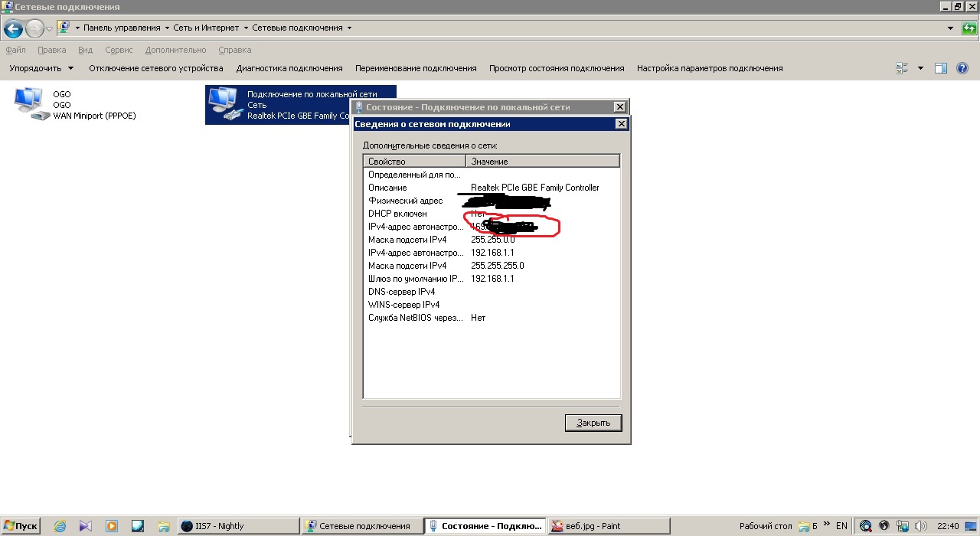The height and width of the screenshot is (536, 980).
Task: Expand the dropdown after Панель управления breadcrumb
Action: click(x=167, y=28)
